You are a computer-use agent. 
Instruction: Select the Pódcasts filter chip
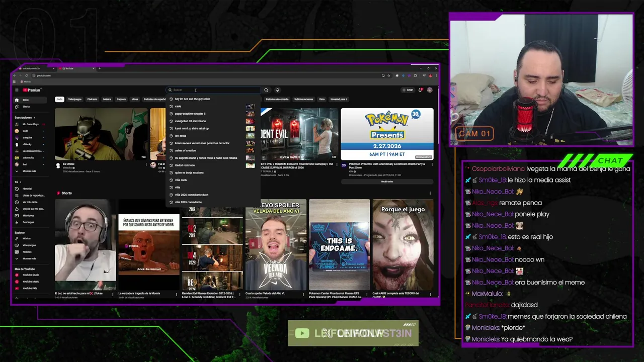click(x=92, y=99)
